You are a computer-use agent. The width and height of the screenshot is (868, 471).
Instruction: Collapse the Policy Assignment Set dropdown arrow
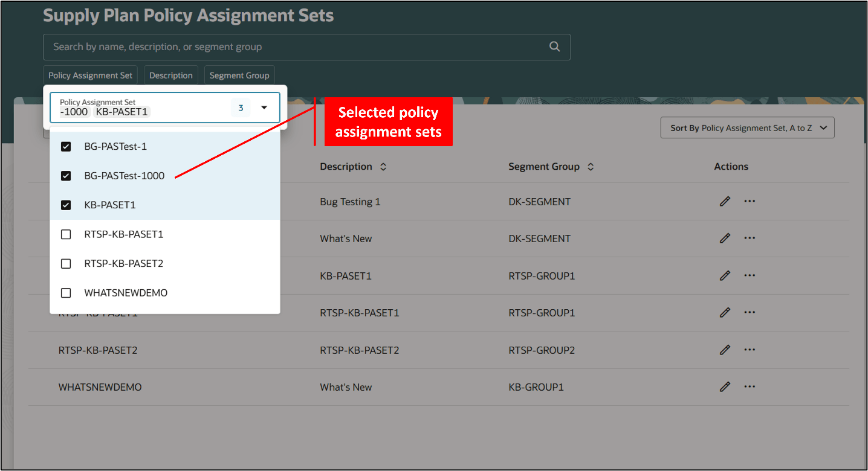click(264, 107)
